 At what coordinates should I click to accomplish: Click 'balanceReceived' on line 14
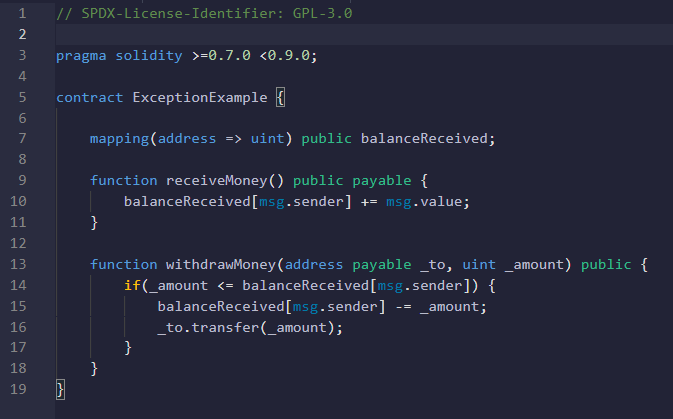point(306,285)
